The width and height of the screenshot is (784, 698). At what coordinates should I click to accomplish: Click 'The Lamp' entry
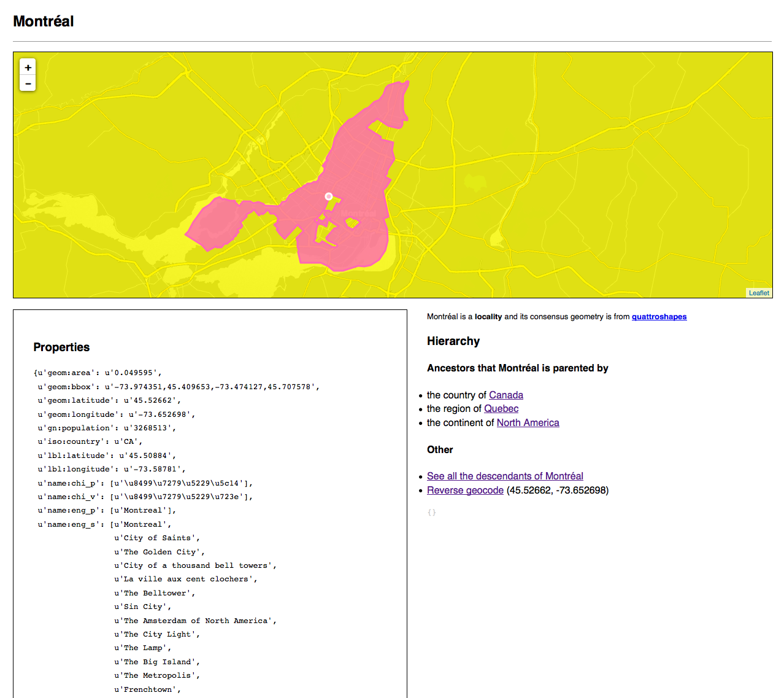[142, 648]
